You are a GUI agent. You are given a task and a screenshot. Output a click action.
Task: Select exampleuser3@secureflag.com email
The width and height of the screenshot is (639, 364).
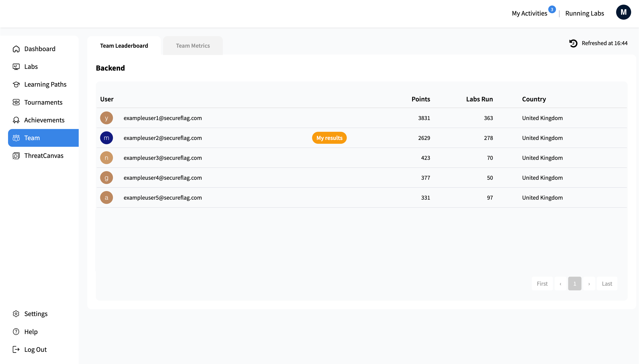163,158
